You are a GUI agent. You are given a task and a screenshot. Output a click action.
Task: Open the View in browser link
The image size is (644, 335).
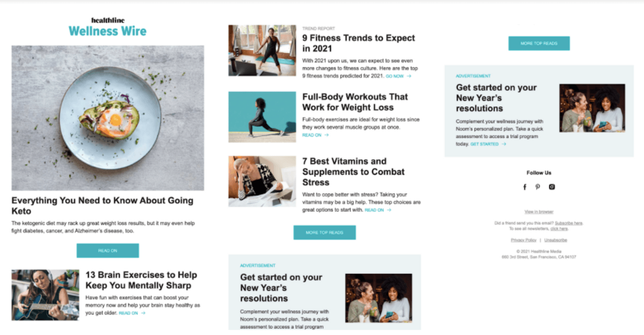539,212
